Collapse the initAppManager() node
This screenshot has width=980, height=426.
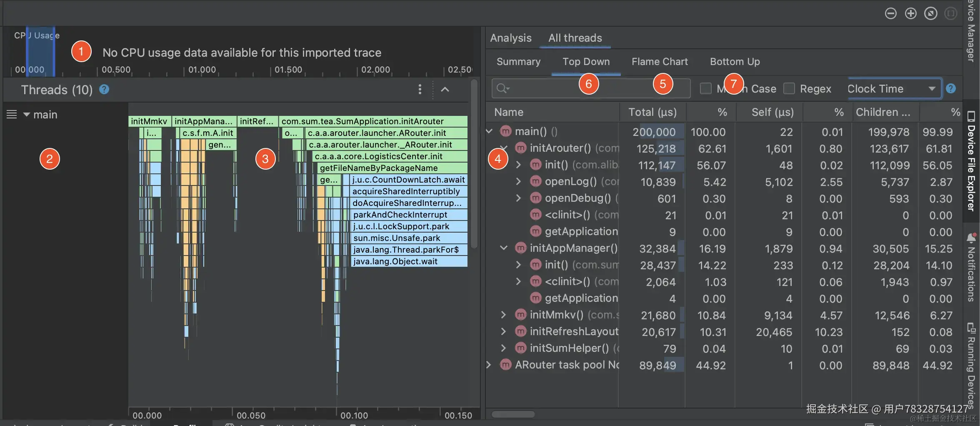click(504, 248)
